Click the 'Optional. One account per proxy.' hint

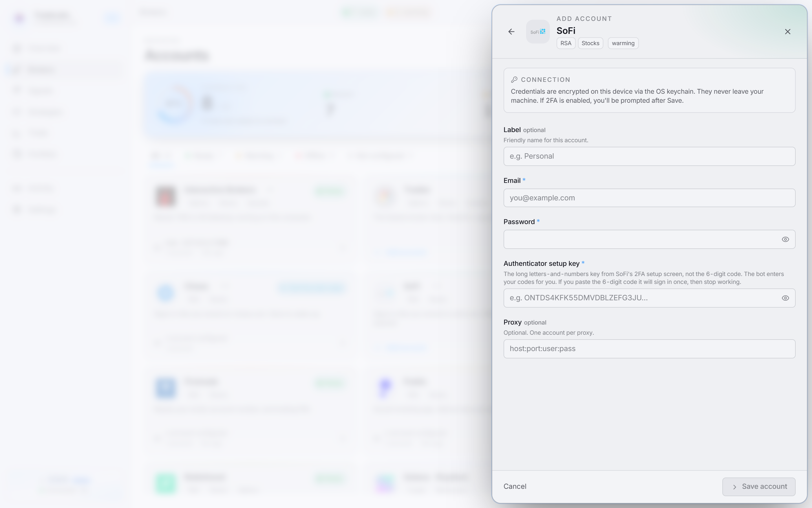[549, 333]
